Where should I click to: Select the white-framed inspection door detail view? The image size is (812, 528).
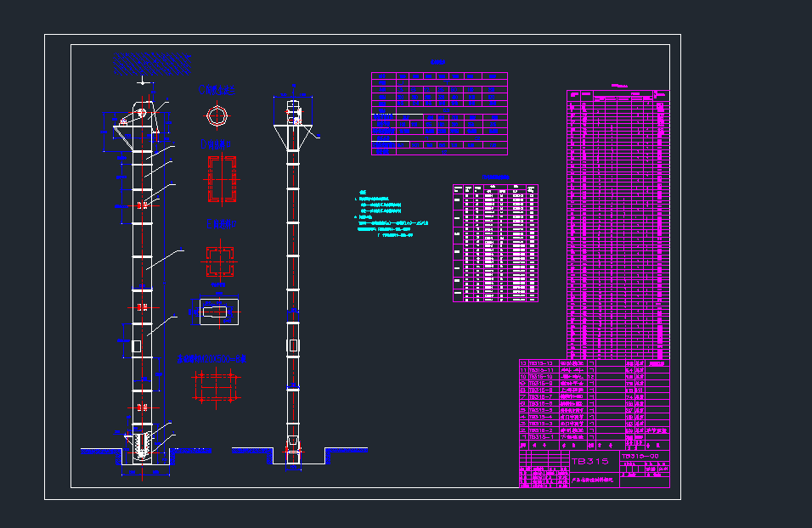click(219, 312)
